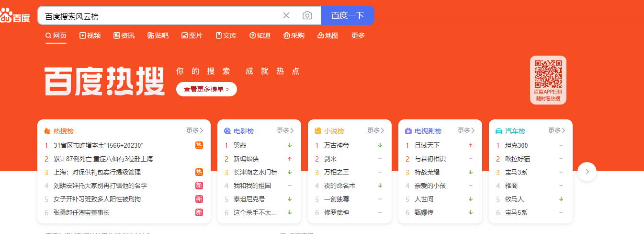Click the 百度一下 search button
Viewport: 644px width, 234px height.
347,15
